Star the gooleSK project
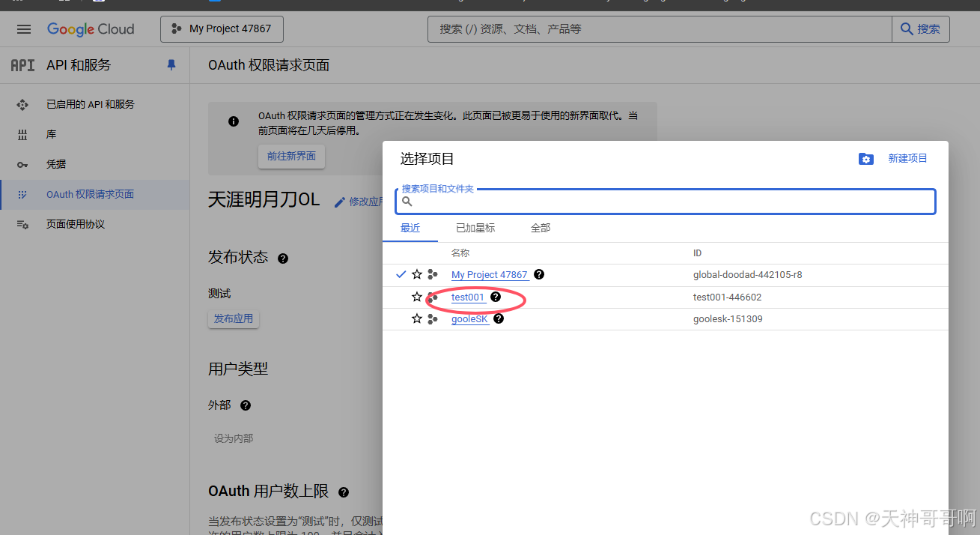 (417, 319)
